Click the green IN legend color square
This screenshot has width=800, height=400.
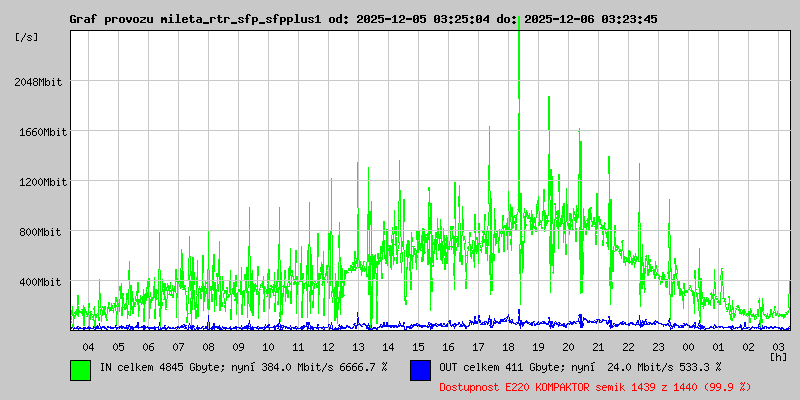pos(80,369)
